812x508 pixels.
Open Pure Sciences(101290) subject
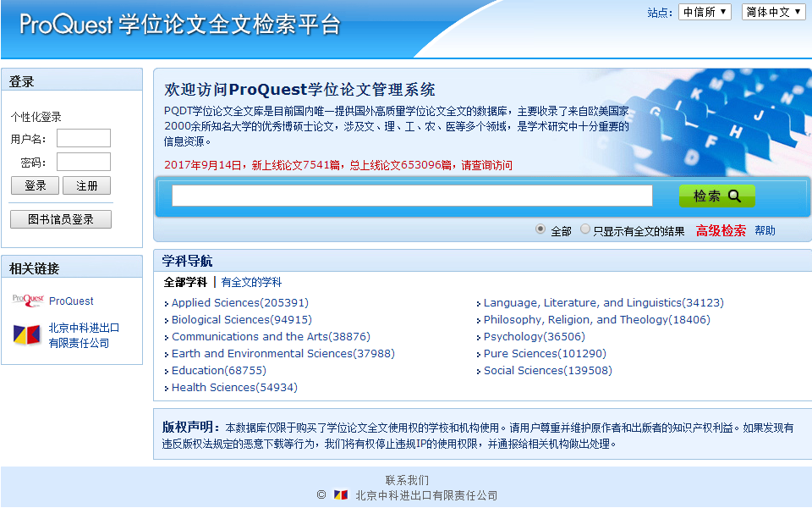[545, 354]
